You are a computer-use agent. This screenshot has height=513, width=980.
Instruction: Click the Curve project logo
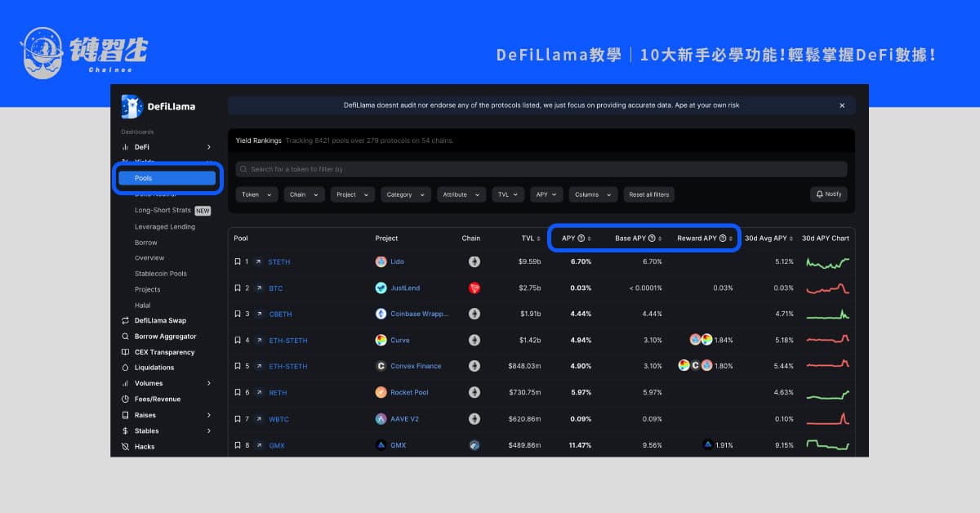coord(381,341)
